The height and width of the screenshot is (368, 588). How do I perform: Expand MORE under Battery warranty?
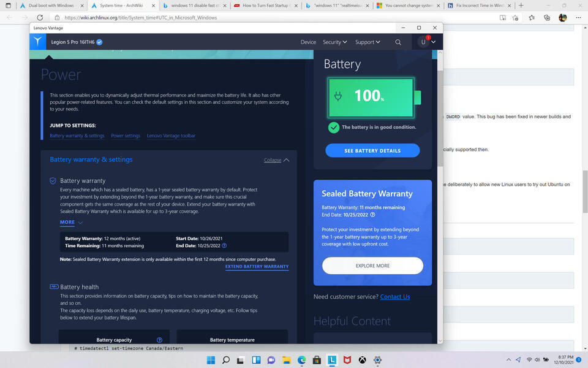coord(71,222)
